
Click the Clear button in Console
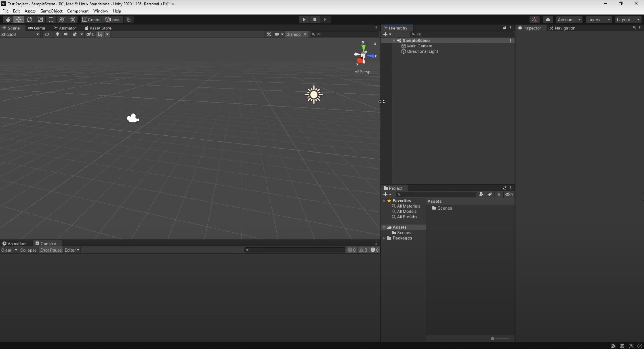(6, 250)
